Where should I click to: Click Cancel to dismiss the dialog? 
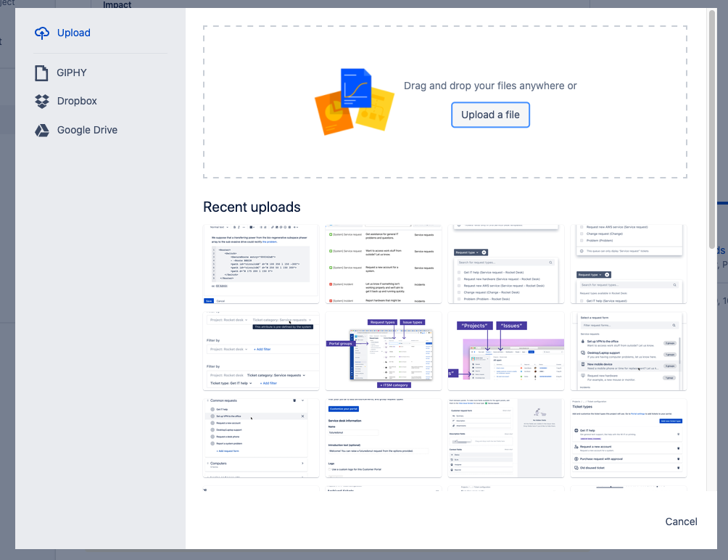(680, 521)
